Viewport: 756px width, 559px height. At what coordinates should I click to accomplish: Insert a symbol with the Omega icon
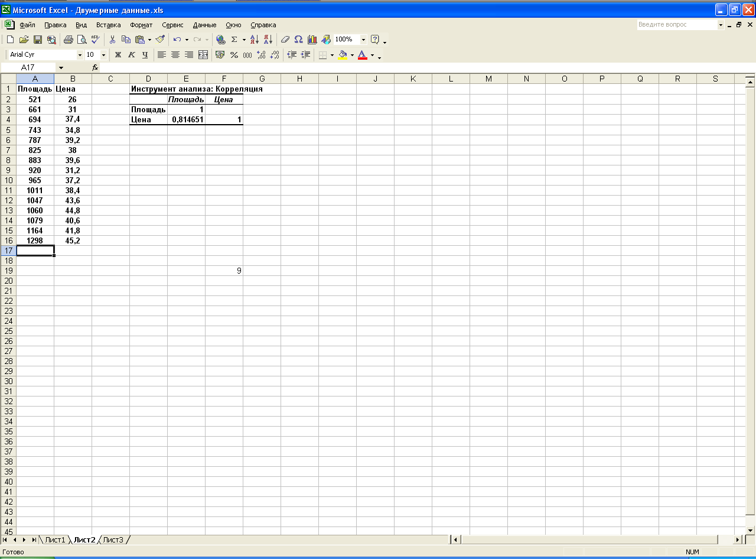click(x=298, y=40)
